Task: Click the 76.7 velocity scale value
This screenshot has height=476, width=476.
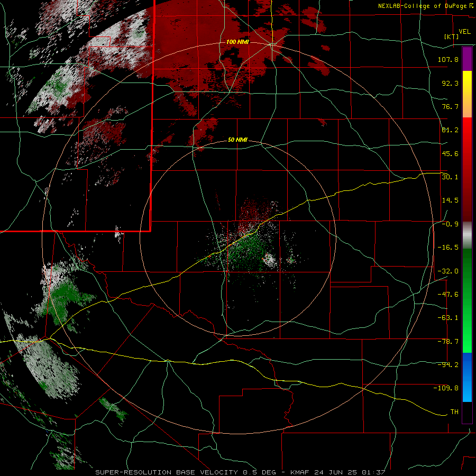Action: [450, 106]
